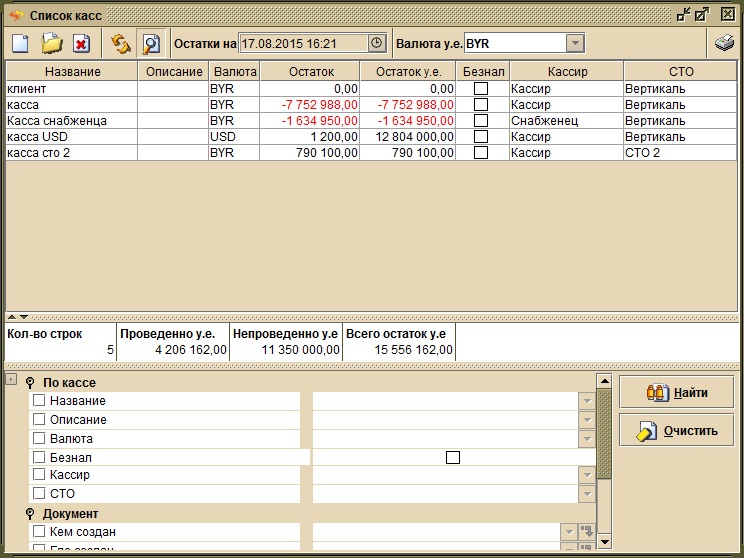The width and height of the screenshot is (744, 558).
Task: Click the up arrow on the table splitter
Action: point(12,317)
